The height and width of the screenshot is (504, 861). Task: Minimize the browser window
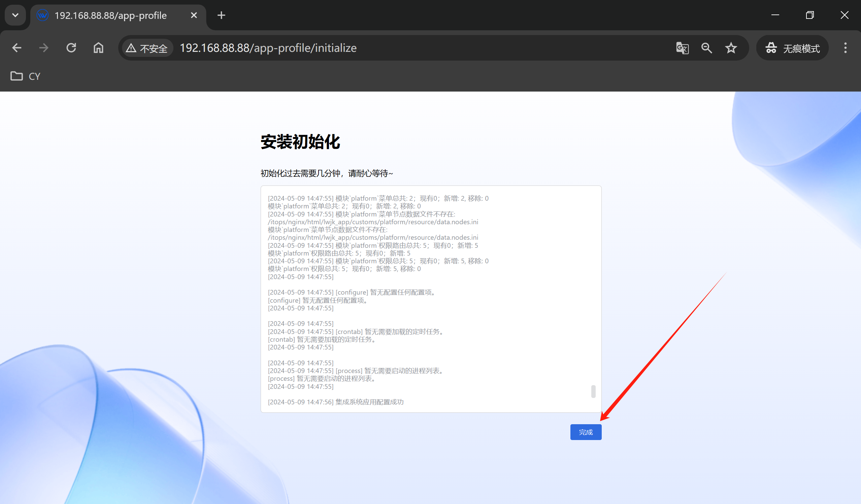point(775,15)
